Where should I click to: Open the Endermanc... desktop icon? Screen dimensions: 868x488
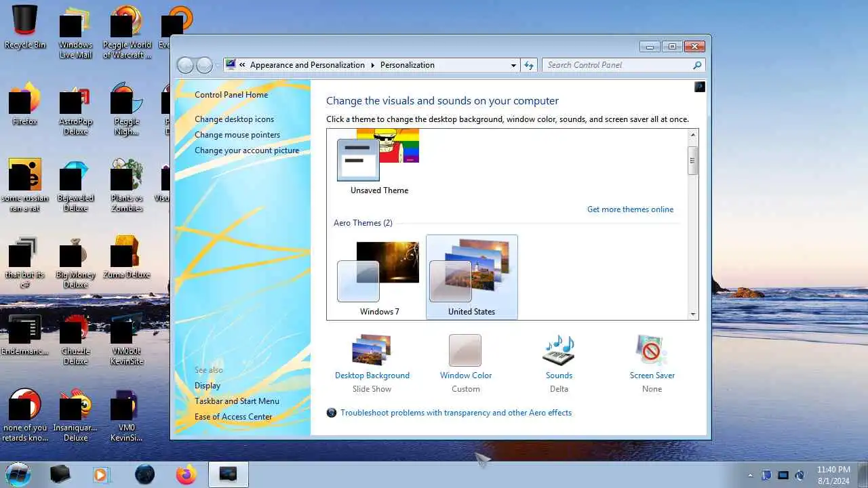pyautogui.click(x=25, y=333)
